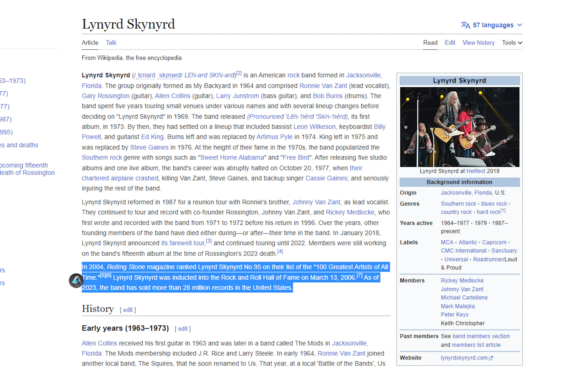
Task: Click the language translation icon
Action: click(465, 25)
